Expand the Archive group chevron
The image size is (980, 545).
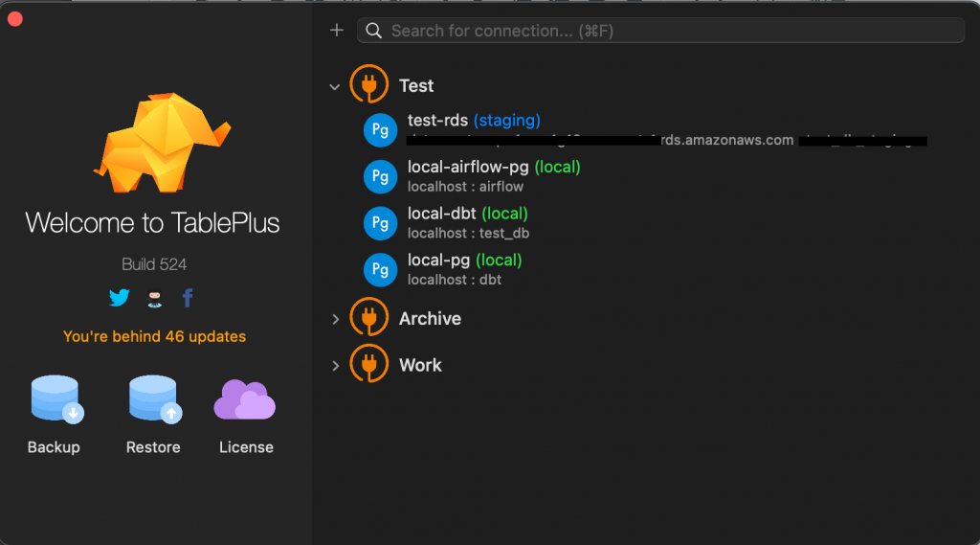coord(336,319)
